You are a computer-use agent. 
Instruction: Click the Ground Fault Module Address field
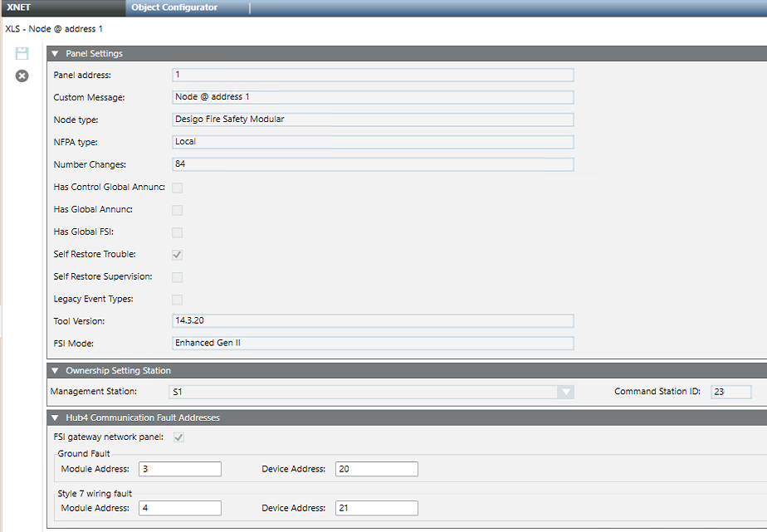coord(179,469)
